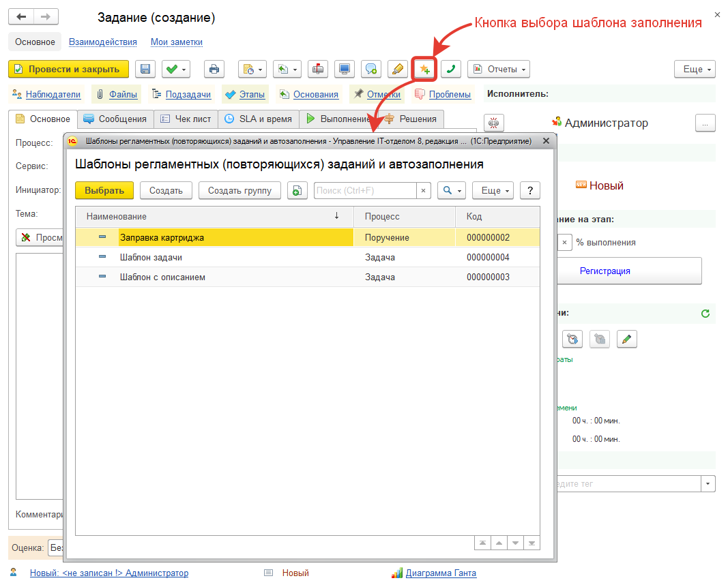The image size is (728, 587).
Task: Click the printer icon
Action: click(214, 69)
